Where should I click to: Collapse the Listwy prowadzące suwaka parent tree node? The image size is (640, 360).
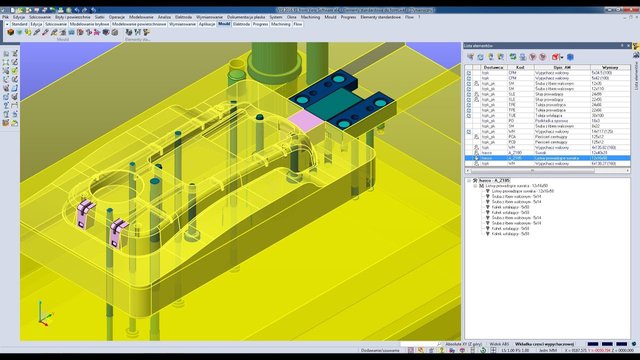476,186
